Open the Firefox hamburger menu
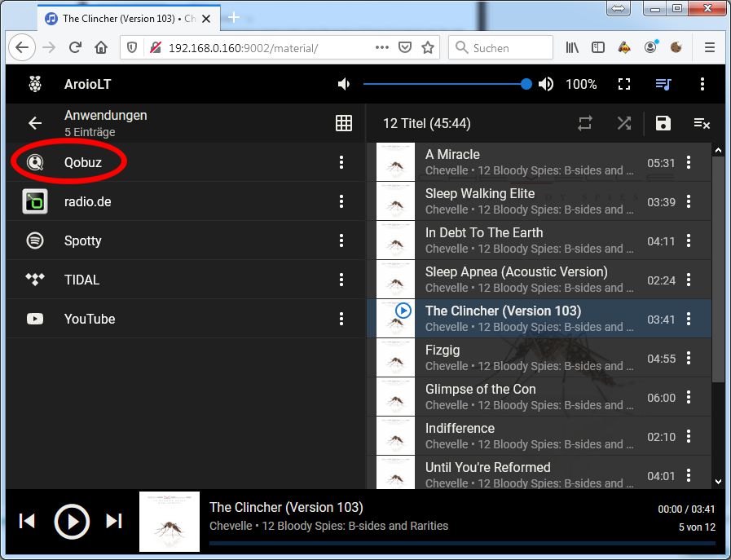The image size is (731, 560). (x=710, y=47)
